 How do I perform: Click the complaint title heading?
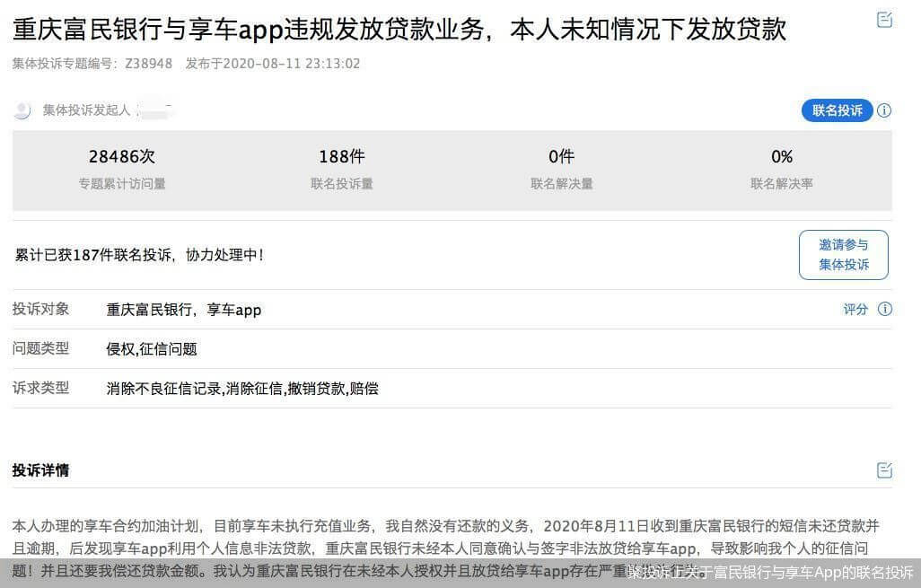(x=399, y=30)
